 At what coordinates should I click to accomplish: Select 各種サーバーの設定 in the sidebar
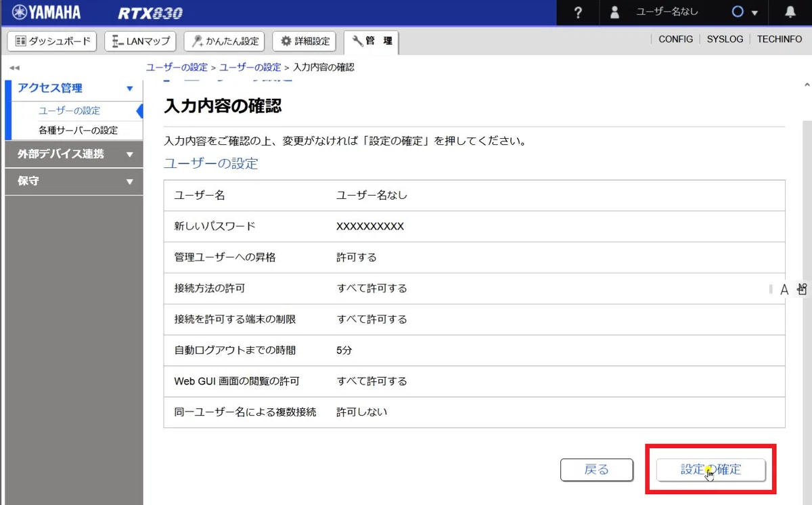pyautogui.click(x=78, y=130)
